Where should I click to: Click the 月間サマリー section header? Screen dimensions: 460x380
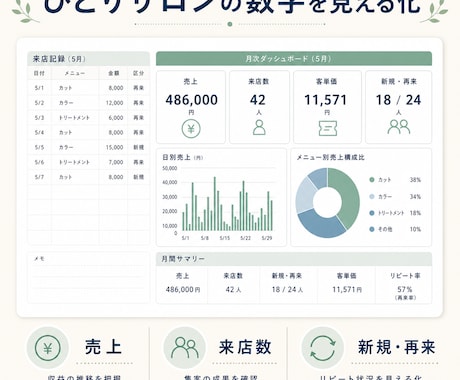click(294, 259)
